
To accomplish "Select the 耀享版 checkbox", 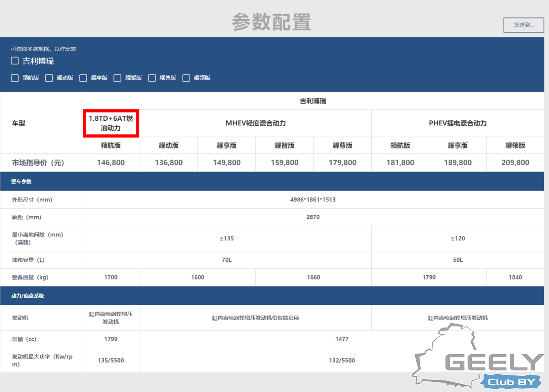I will pos(83,78).
